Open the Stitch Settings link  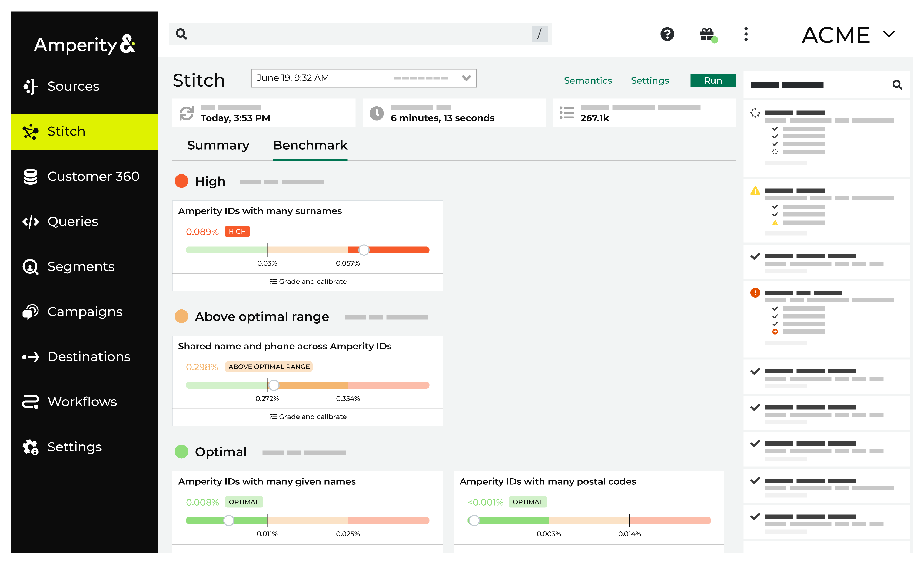(x=650, y=80)
